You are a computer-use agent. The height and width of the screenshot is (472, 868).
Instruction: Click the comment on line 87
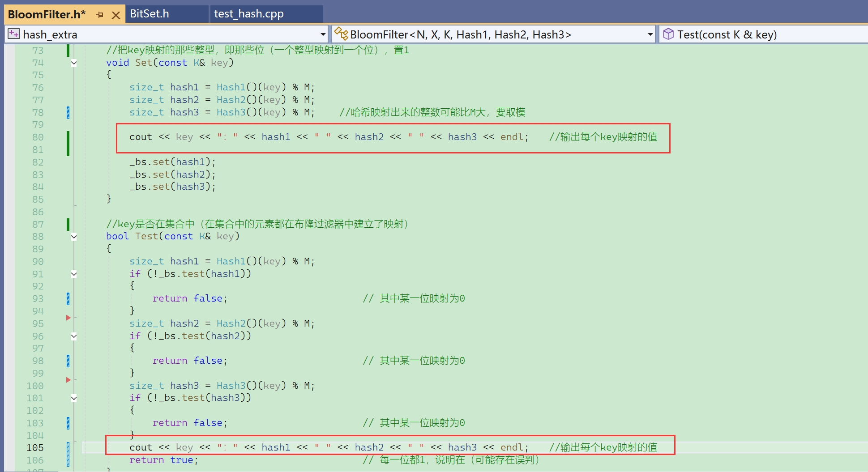(257, 224)
